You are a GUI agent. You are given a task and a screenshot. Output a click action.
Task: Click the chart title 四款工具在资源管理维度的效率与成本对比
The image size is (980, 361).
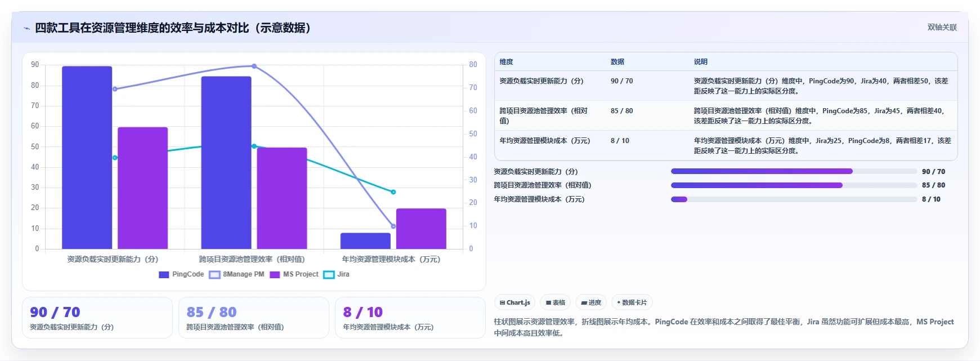pyautogui.click(x=173, y=28)
